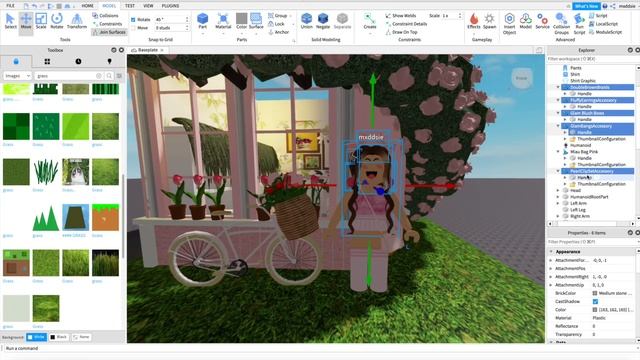Open the Insert Object dialog

point(509,24)
